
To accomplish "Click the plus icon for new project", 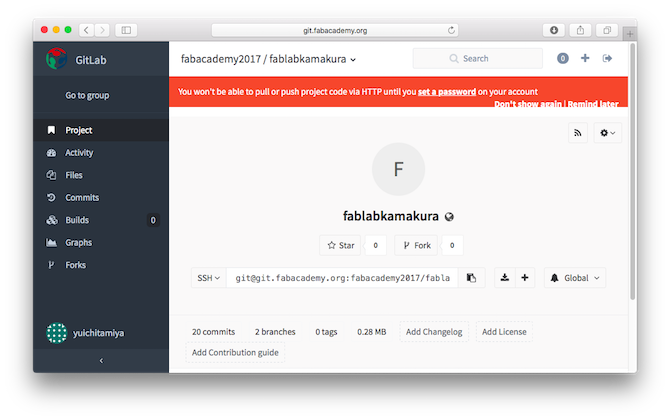I will [x=585, y=58].
